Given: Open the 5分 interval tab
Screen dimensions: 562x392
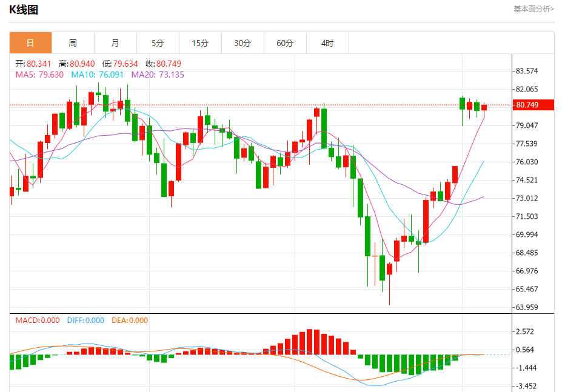Looking at the screenshot, I should click(x=158, y=43).
